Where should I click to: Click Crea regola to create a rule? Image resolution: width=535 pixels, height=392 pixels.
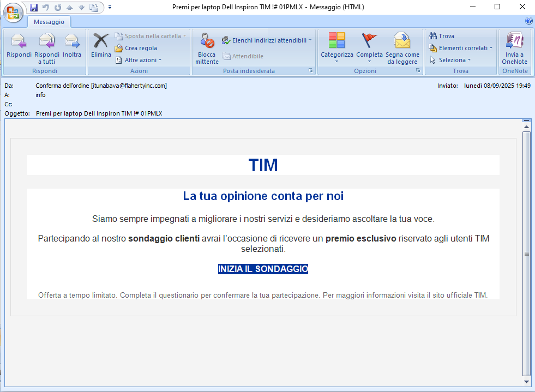click(136, 48)
